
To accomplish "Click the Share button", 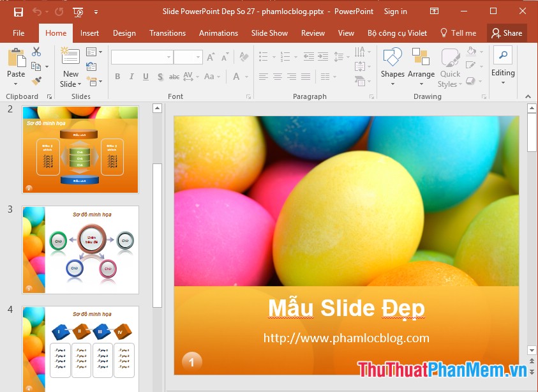I will 507,33.
